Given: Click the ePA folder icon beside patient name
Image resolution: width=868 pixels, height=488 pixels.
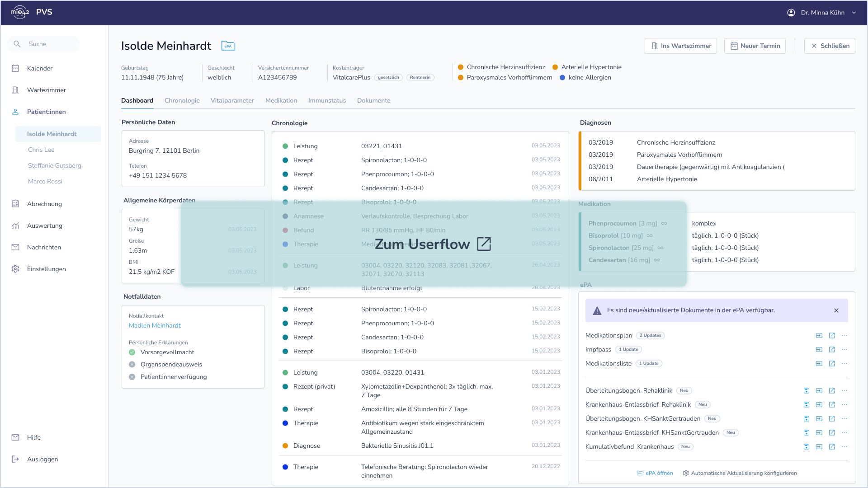Looking at the screenshot, I should point(228,46).
